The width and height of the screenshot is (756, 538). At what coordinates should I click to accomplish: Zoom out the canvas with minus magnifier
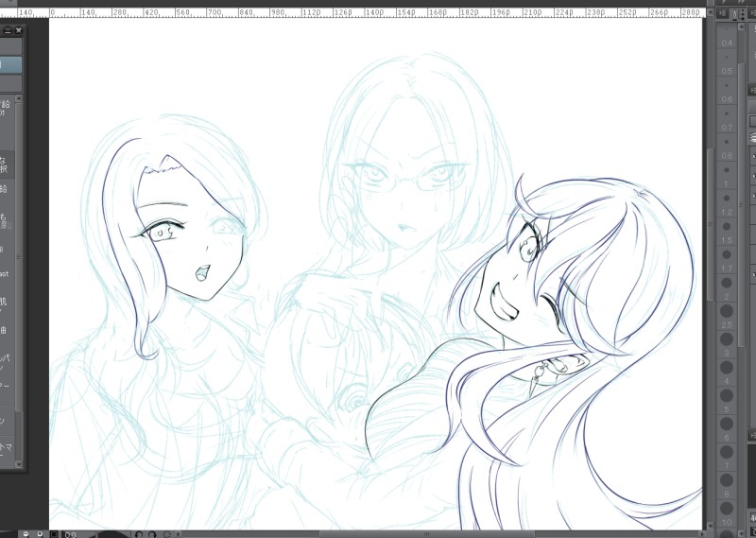pos(26,534)
